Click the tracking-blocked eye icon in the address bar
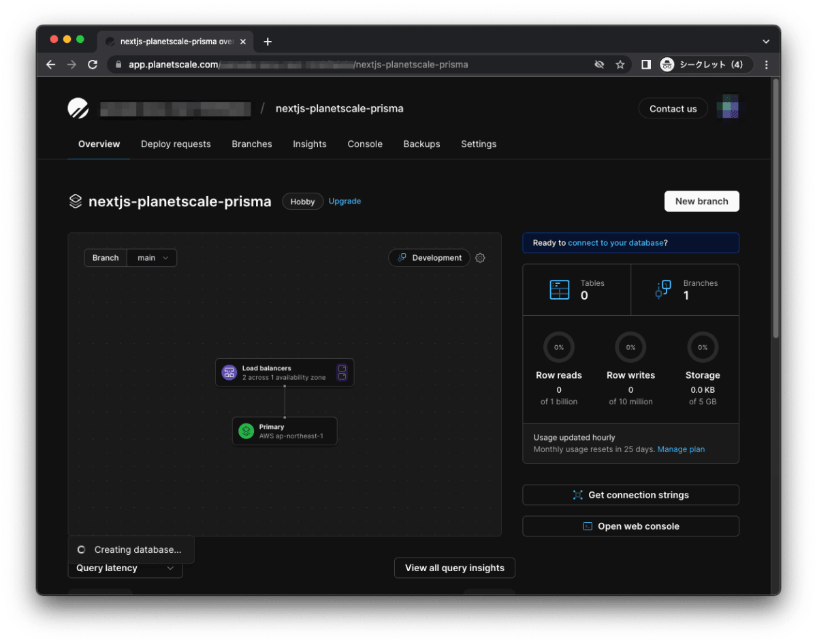This screenshot has height=644, width=817. [599, 65]
